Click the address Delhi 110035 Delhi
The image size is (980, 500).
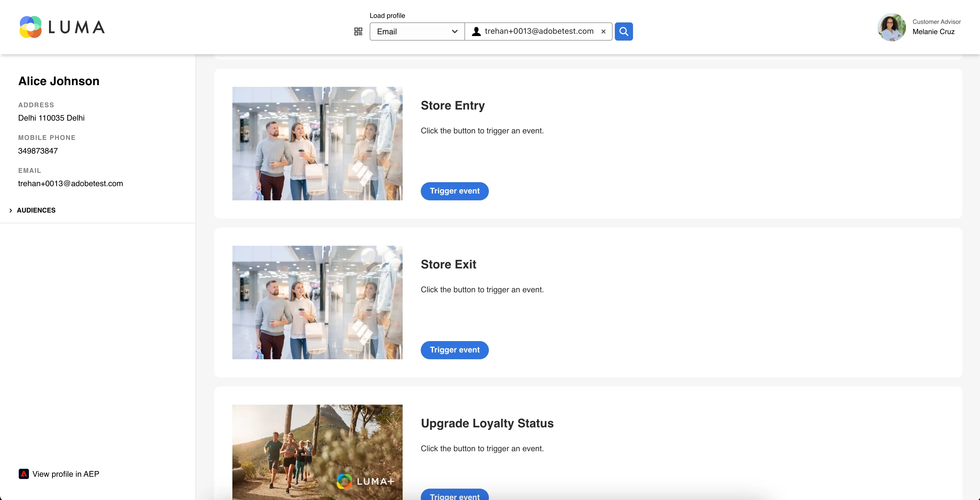(x=51, y=118)
